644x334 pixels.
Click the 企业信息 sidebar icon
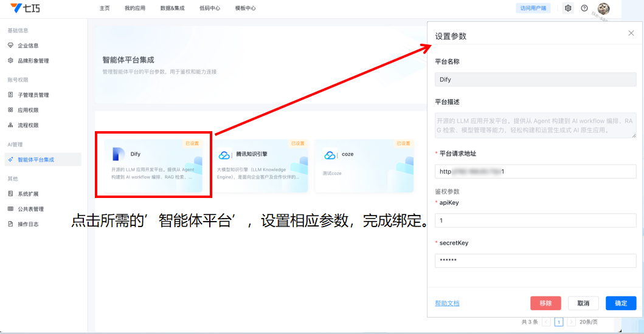(x=11, y=45)
